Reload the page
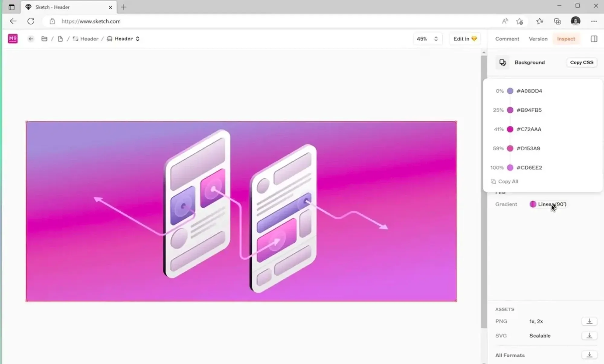Viewport: 604px width, 364px height. click(x=31, y=21)
